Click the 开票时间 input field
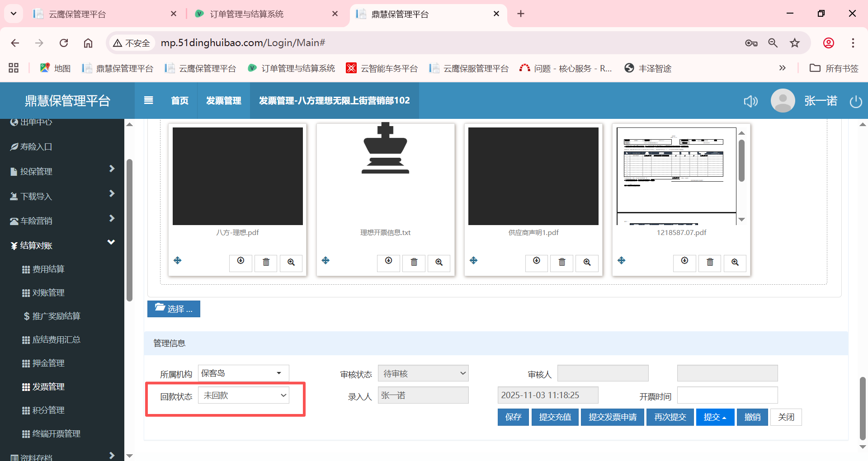 (x=727, y=395)
